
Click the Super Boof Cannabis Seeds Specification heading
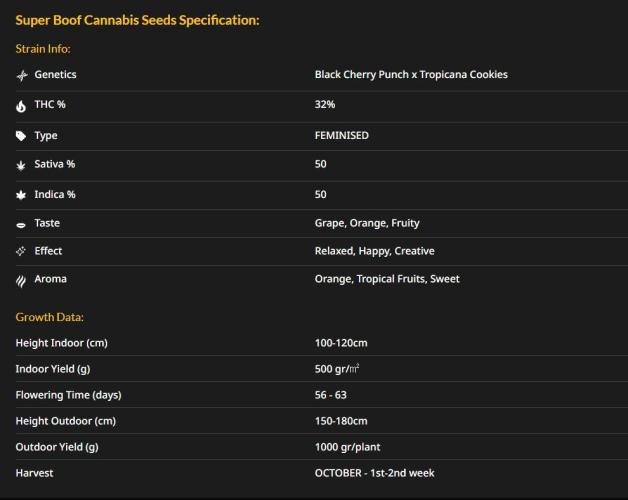pyautogui.click(x=137, y=20)
